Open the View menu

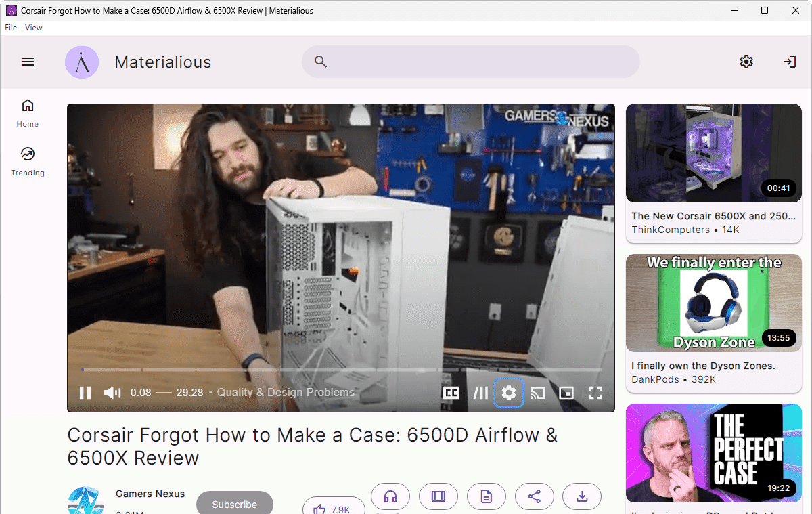(x=34, y=28)
